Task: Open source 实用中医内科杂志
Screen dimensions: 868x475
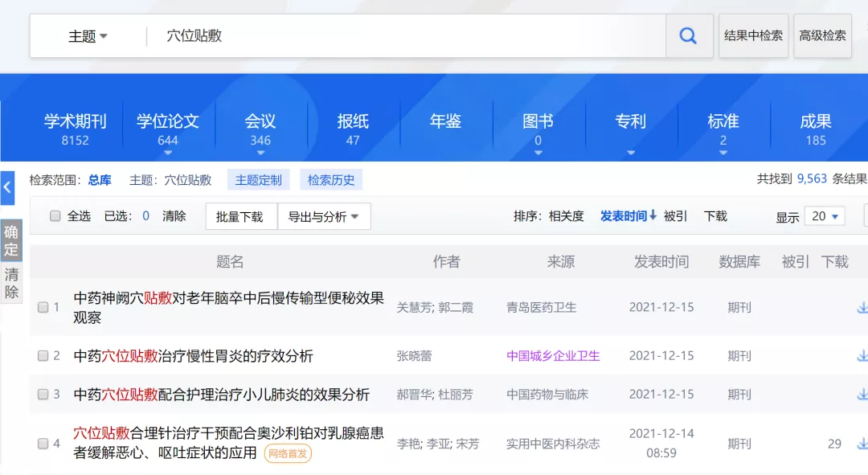Action: pyautogui.click(x=553, y=444)
